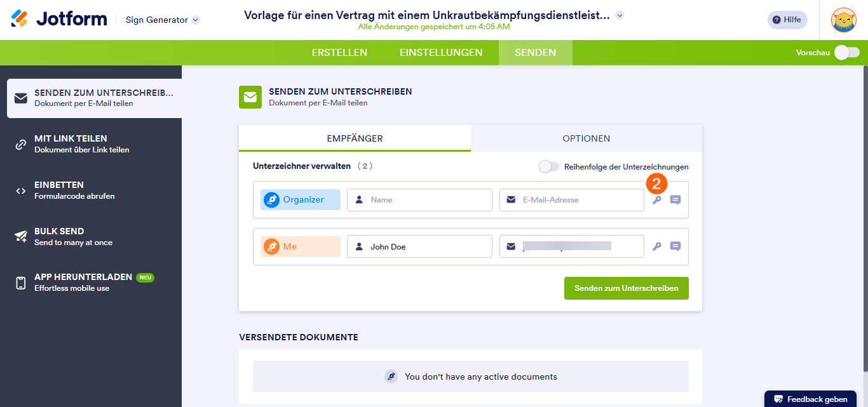Click the Organizer role badge
This screenshot has height=407, width=868.
click(x=300, y=199)
